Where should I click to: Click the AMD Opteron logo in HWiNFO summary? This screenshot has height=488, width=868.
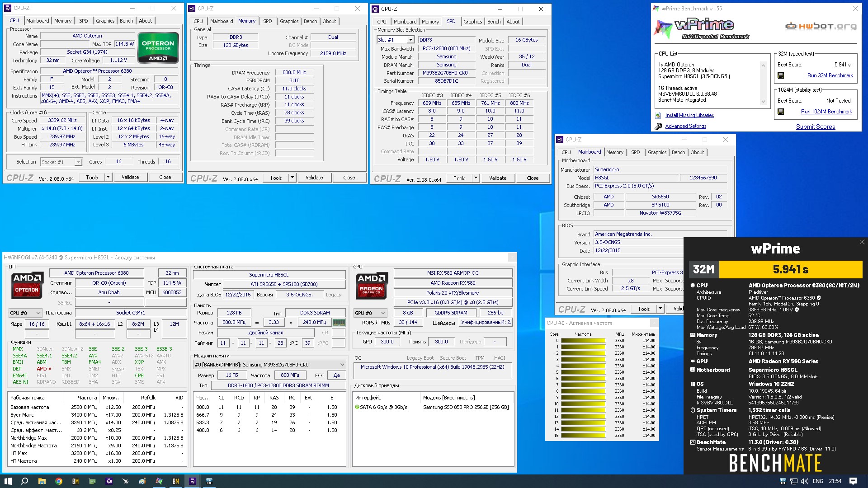coord(27,285)
